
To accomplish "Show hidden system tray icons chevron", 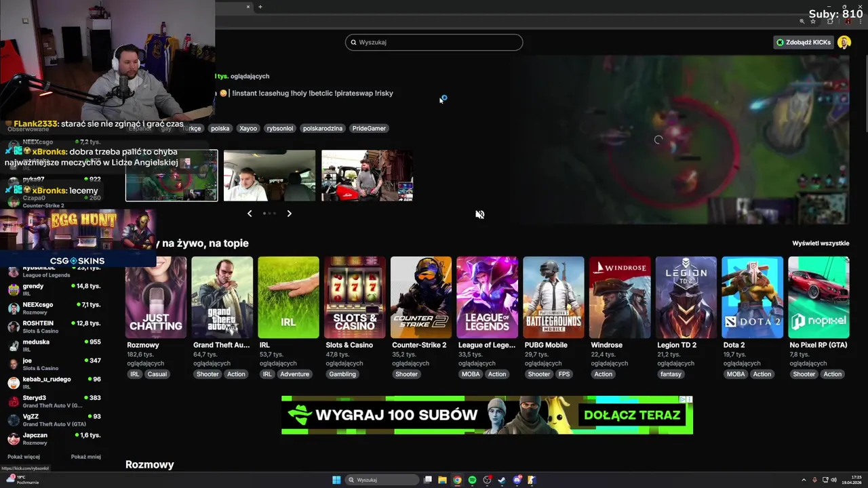I will click(x=805, y=480).
